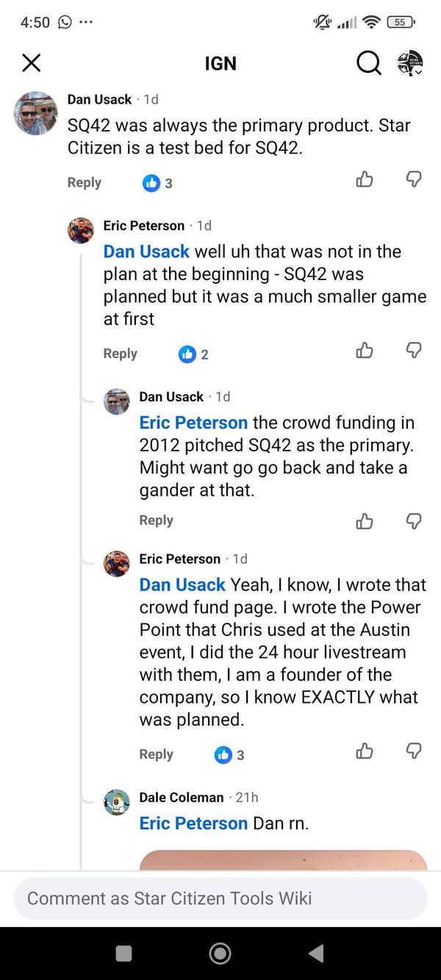Upvote Eric Peterson's founder comment

(x=365, y=751)
